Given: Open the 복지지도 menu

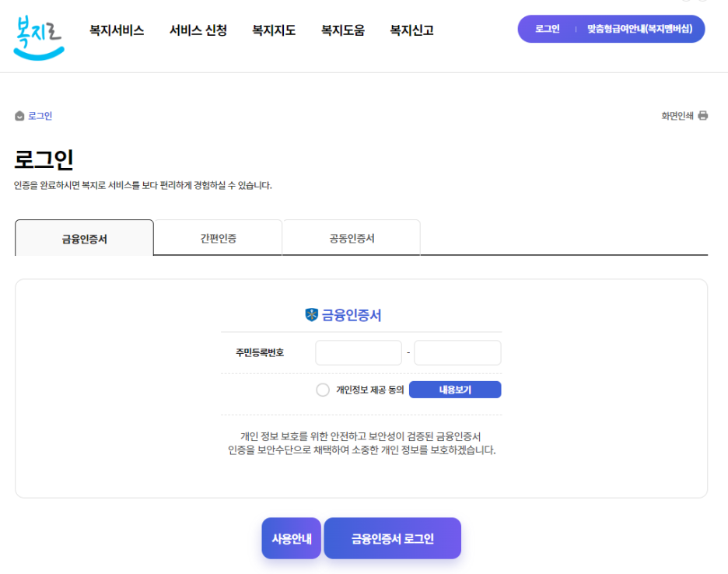Looking at the screenshot, I should click(273, 30).
